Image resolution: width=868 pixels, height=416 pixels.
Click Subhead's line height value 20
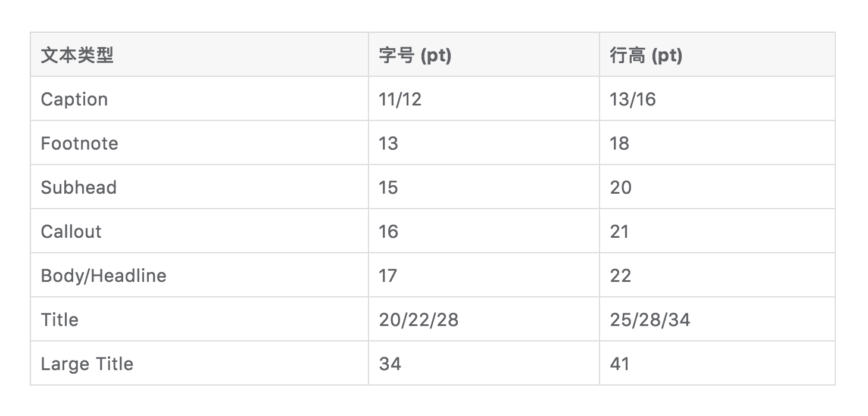click(620, 187)
